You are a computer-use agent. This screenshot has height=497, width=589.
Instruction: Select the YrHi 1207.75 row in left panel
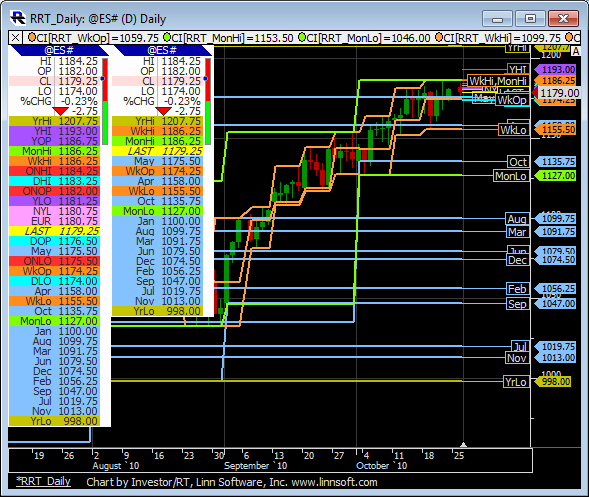(x=54, y=121)
